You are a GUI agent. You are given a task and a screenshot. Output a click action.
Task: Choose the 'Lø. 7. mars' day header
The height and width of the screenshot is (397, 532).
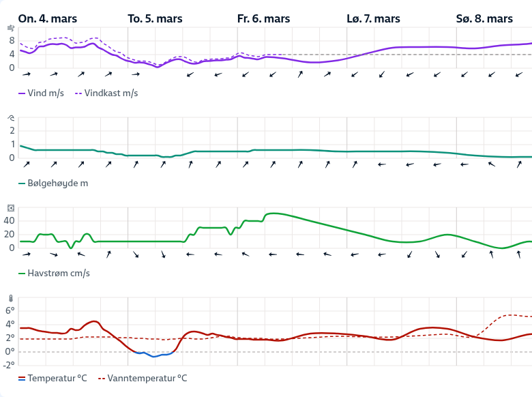(x=373, y=19)
